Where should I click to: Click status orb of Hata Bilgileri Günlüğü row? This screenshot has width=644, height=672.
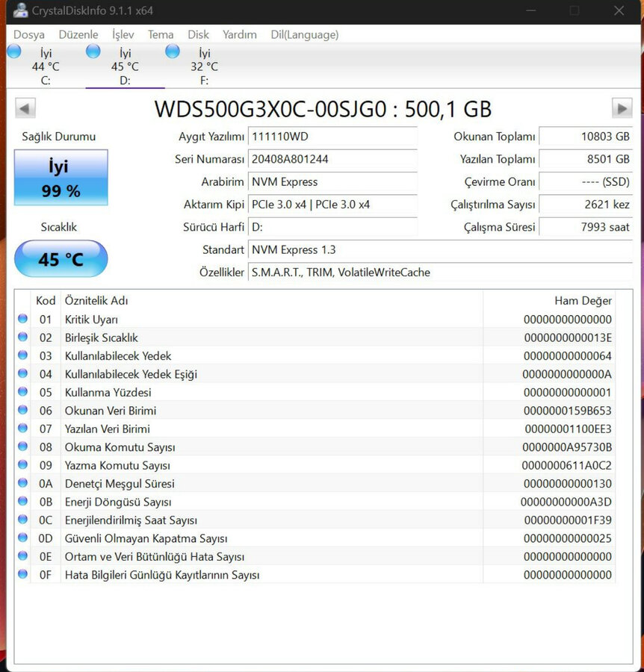[22, 574]
